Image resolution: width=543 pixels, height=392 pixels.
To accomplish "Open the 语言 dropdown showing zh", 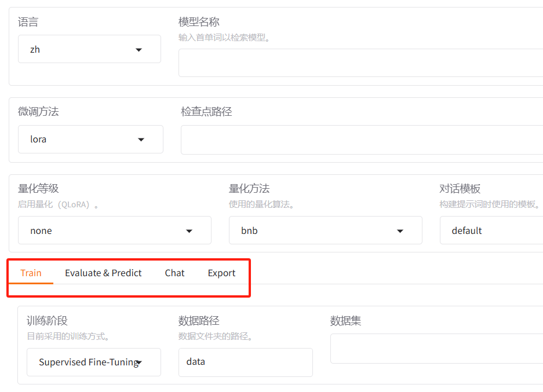I will [x=89, y=49].
